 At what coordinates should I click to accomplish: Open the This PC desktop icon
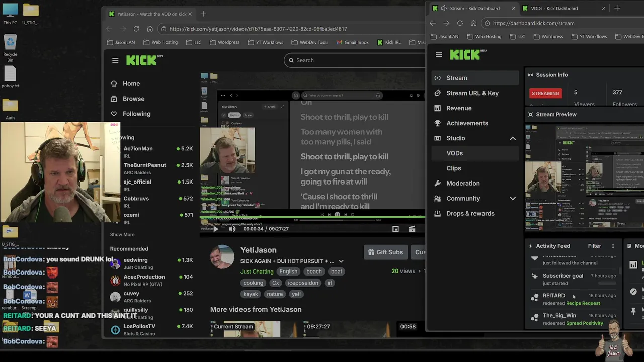(x=10, y=14)
